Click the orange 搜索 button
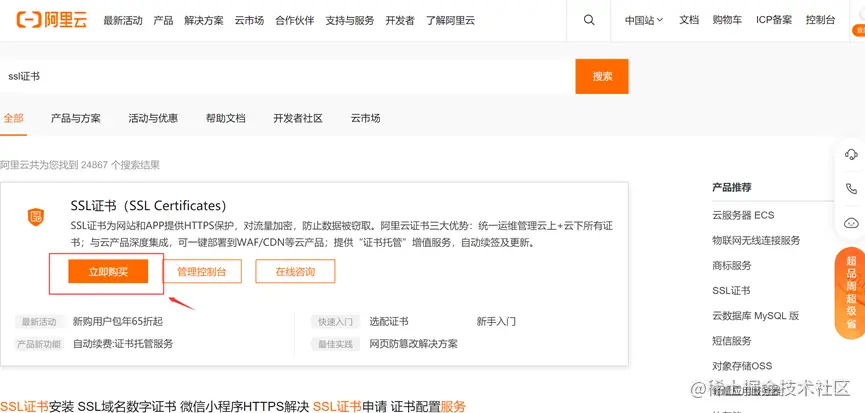Image resolution: width=865 pixels, height=413 pixels. pyautogui.click(x=602, y=77)
